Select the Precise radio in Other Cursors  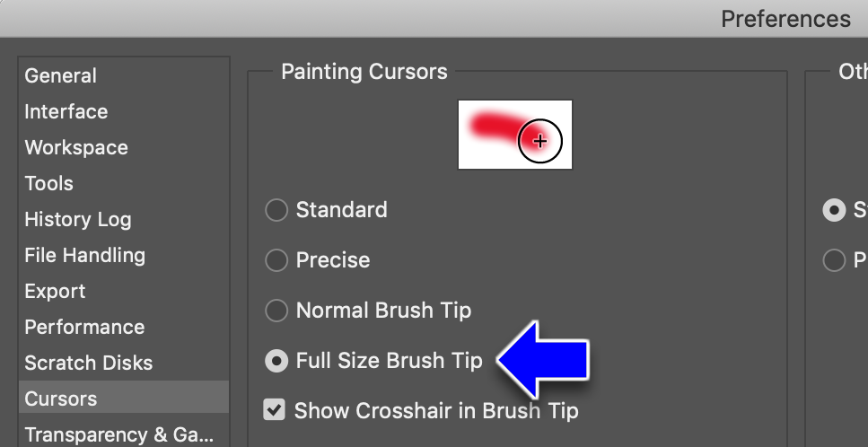point(834,260)
